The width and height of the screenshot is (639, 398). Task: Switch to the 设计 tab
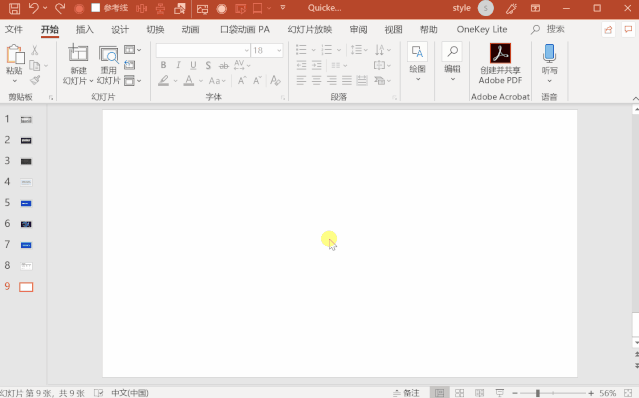[x=120, y=29]
